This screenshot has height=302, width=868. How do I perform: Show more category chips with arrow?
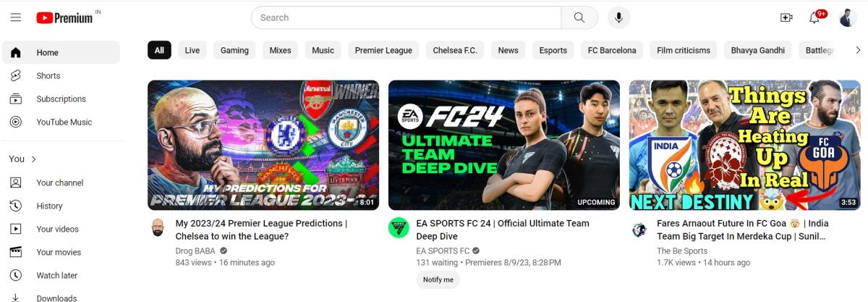pos(858,50)
